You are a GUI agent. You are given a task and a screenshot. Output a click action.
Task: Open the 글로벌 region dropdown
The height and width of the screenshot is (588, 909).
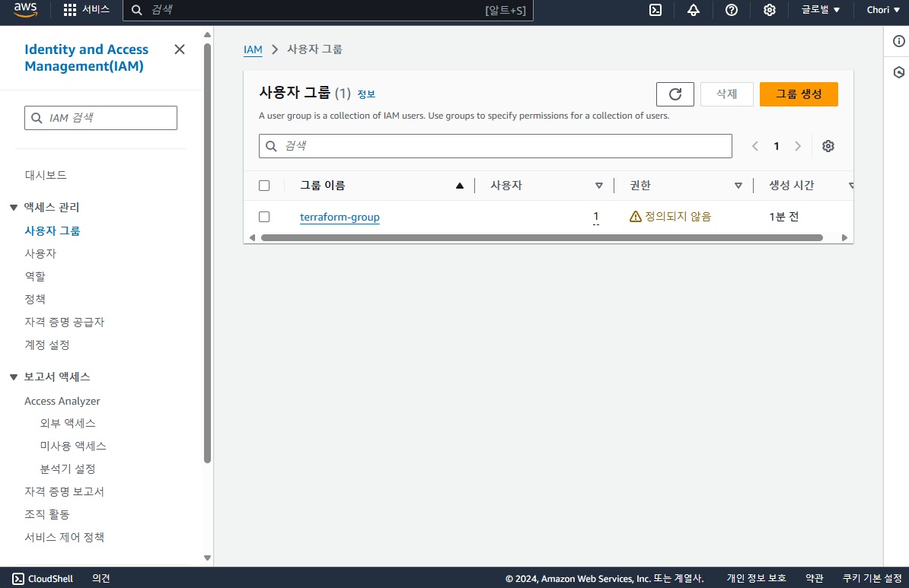click(x=820, y=10)
